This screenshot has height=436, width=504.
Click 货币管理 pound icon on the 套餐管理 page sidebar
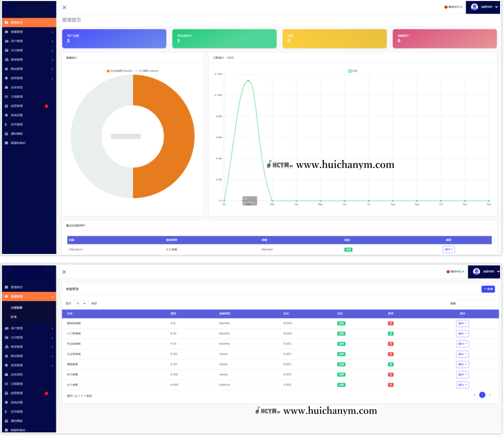pyautogui.click(x=6, y=411)
